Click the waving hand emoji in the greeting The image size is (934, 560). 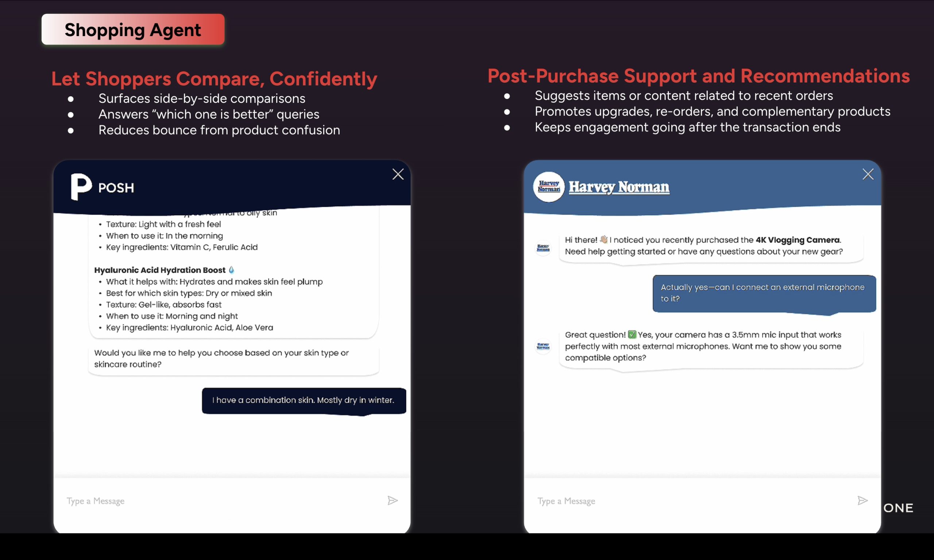point(603,240)
